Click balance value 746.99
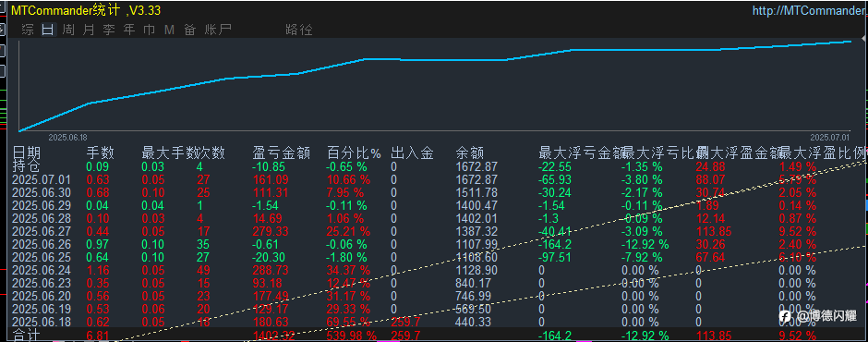This screenshot has height=342, width=868. coord(474,296)
